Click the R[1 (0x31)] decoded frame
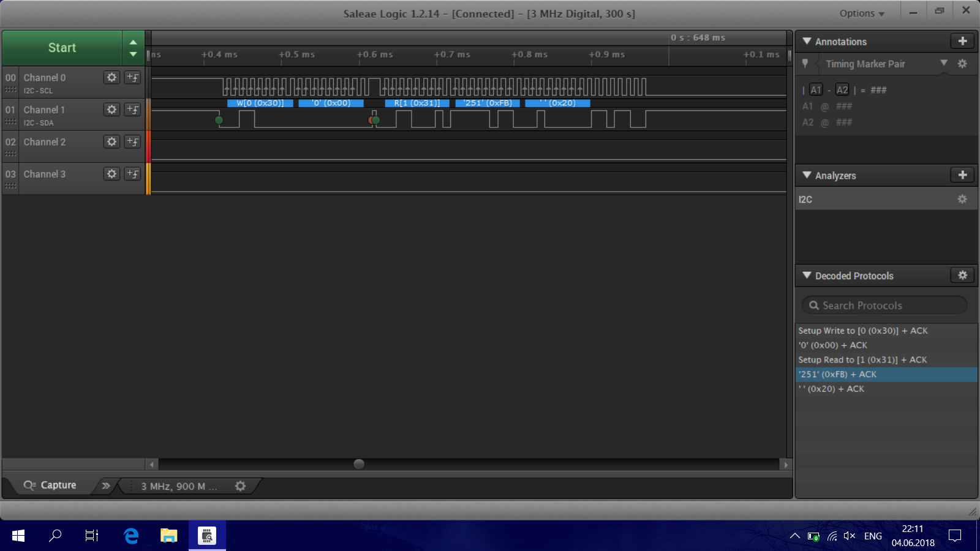 [417, 103]
